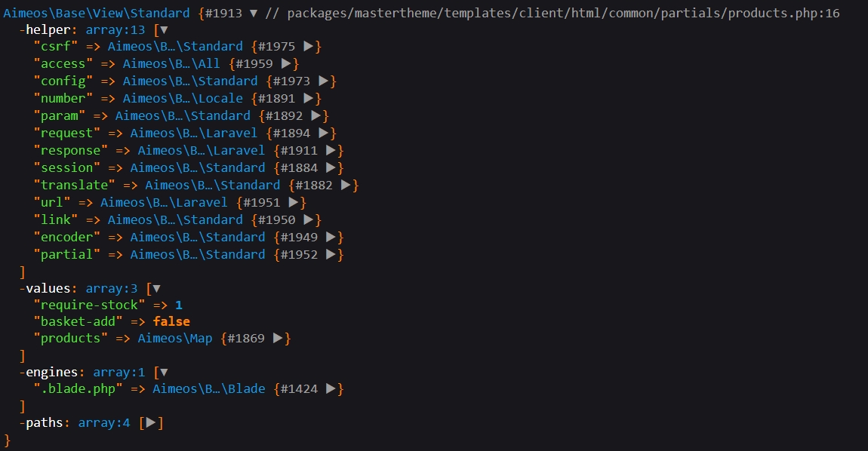This screenshot has height=451, width=868.
Task: Click the Aimeos\B…\Locale class name
Action: pyautogui.click(x=183, y=99)
